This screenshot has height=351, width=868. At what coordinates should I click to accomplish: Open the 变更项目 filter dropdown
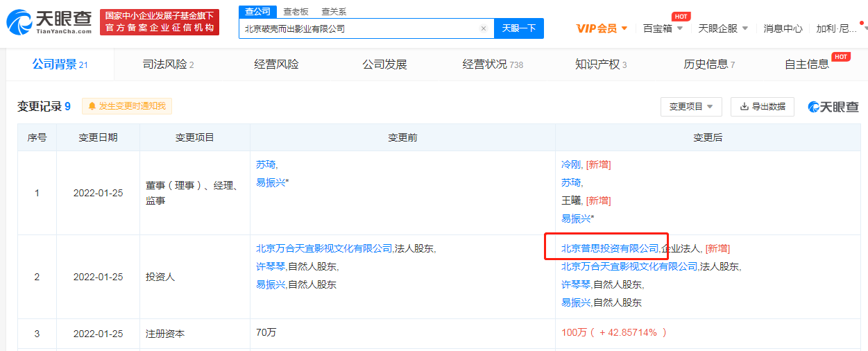tap(691, 106)
